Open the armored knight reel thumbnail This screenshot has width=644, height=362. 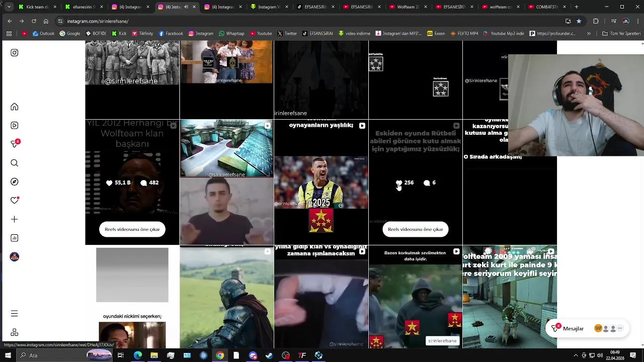pyautogui.click(x=226, y=297)
